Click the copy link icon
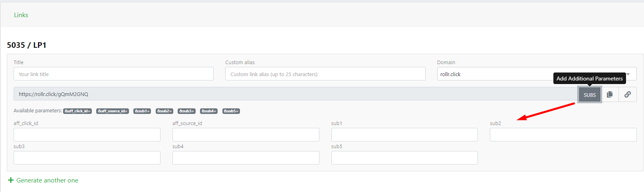The image size is (644, 192). tap(610, 94)
